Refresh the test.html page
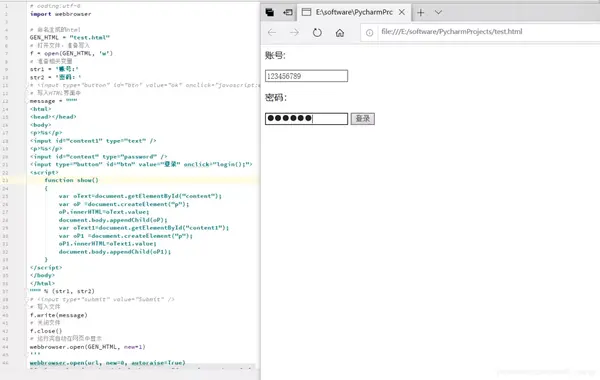 [x=317, y=33]
